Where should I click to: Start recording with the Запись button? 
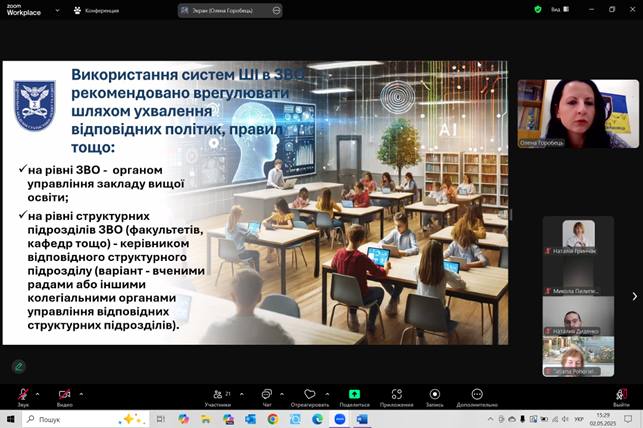[x=434, y=395]
